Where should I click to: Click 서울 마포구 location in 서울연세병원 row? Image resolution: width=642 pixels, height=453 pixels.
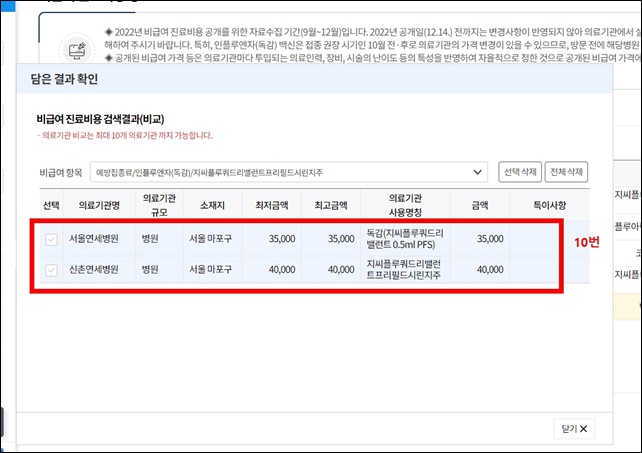tap(210, 238)
